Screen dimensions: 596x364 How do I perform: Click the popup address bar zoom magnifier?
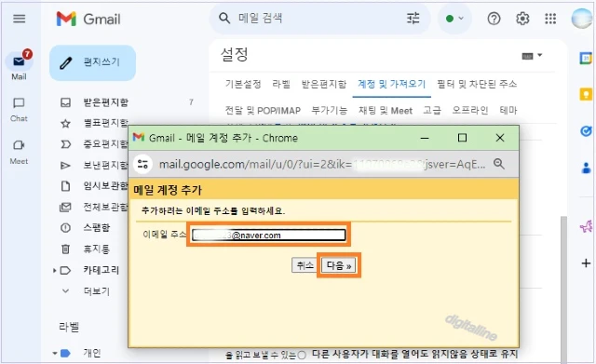coord(499,164)
